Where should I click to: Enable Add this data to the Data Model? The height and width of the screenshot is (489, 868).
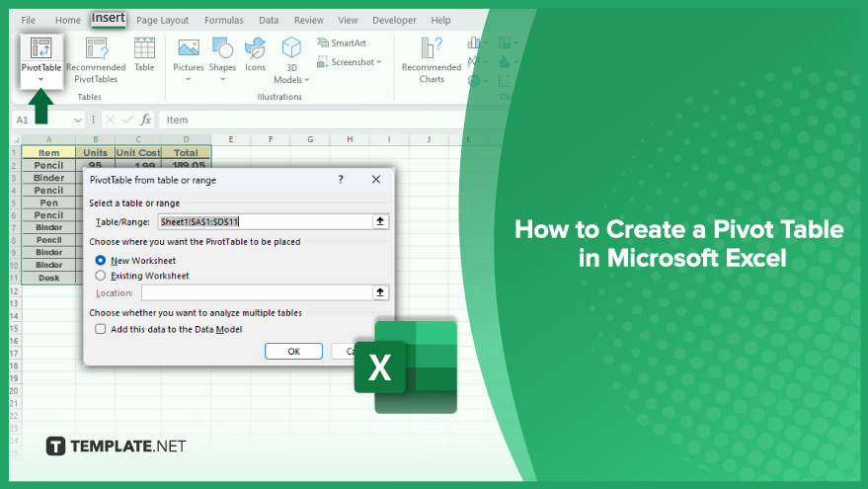click(x=100, y=329)
